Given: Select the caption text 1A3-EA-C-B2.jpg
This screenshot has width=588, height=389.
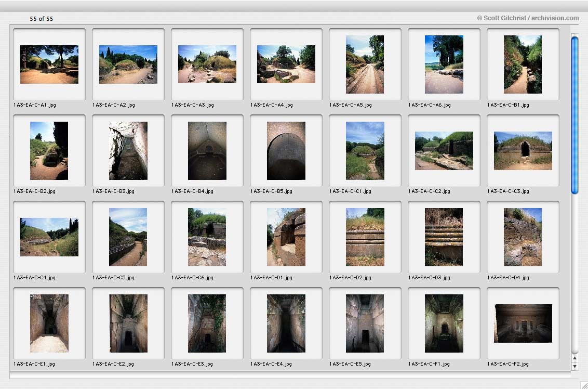Looking at the screenshot, I should point(34,191).
